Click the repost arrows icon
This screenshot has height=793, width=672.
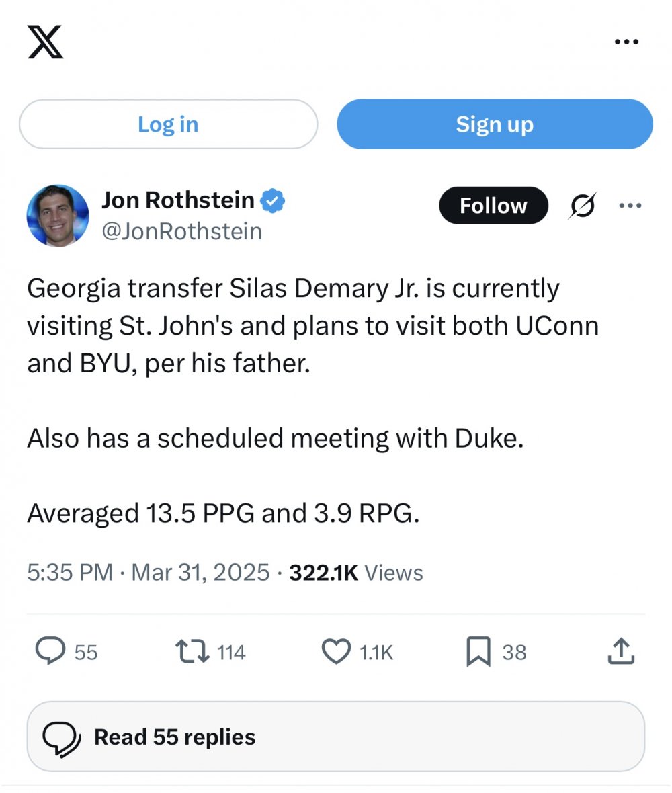[193, 651]
